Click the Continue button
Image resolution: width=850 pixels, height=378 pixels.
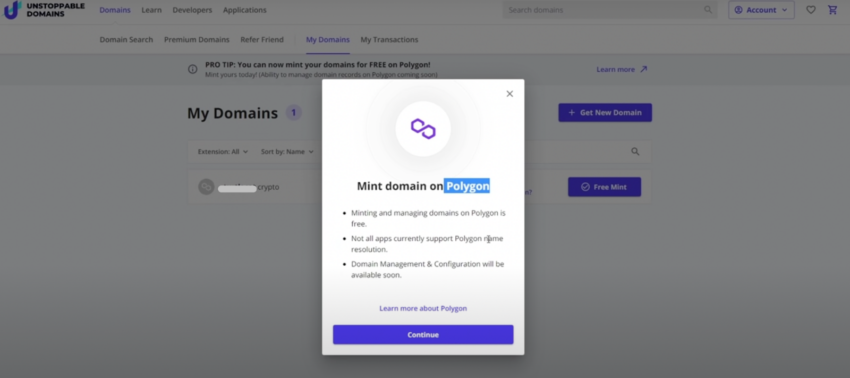(423, 335)
